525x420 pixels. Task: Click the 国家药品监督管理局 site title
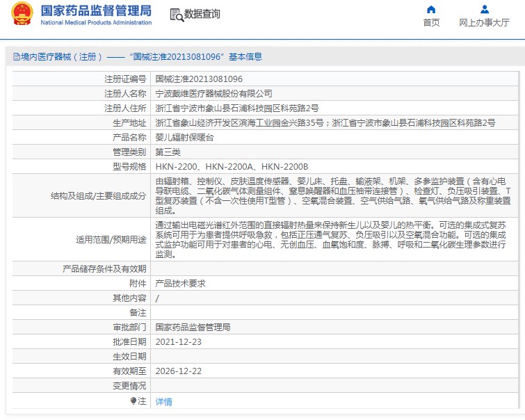96,10
